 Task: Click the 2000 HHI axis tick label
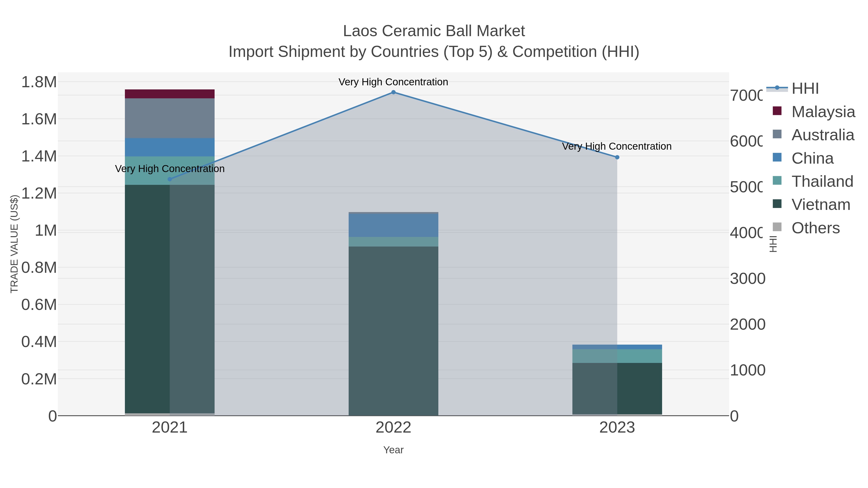(x=748, y=325)
